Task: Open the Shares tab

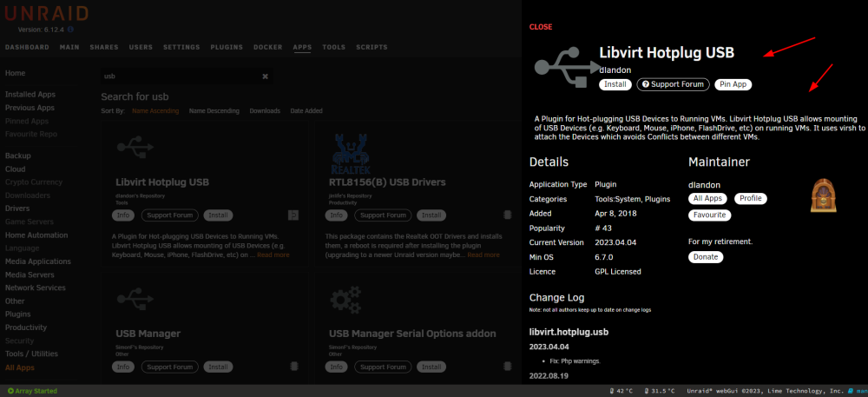Action: coord(104,47)
